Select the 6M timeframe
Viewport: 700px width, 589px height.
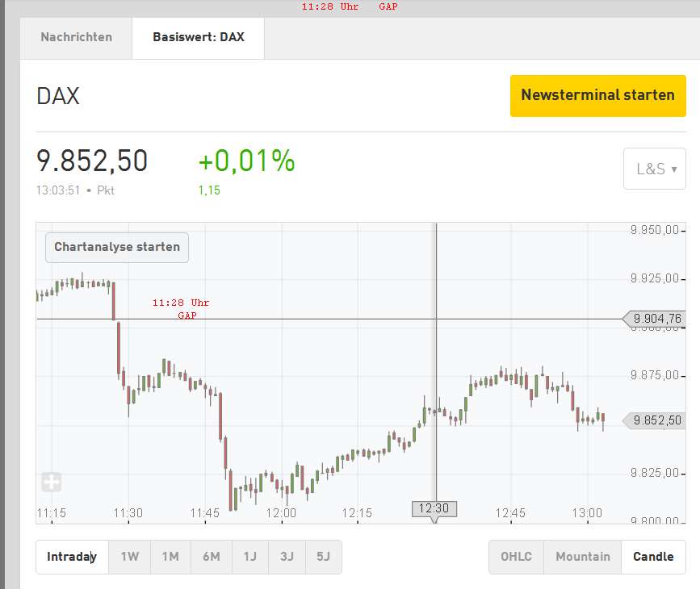[211, 557]
